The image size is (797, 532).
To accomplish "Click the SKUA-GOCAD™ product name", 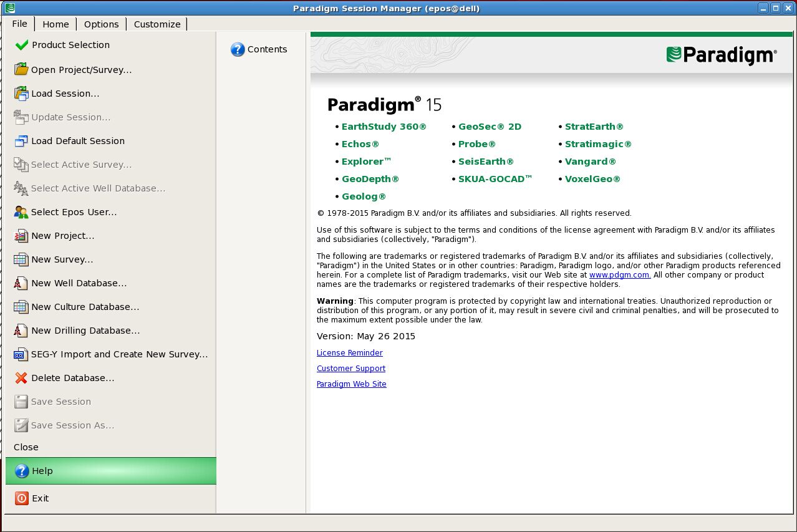I will point(496,179).
